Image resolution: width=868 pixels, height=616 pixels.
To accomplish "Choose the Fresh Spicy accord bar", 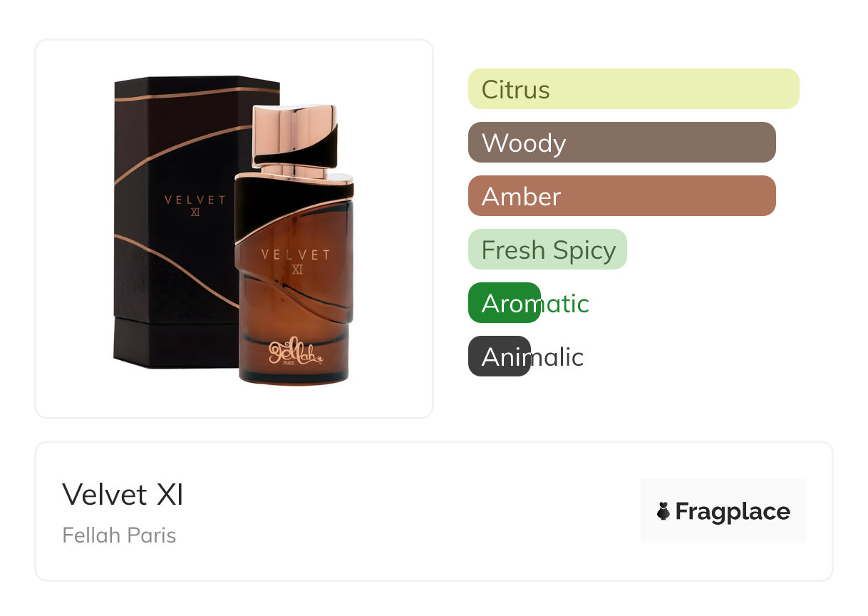I will (x=547, y=250).
